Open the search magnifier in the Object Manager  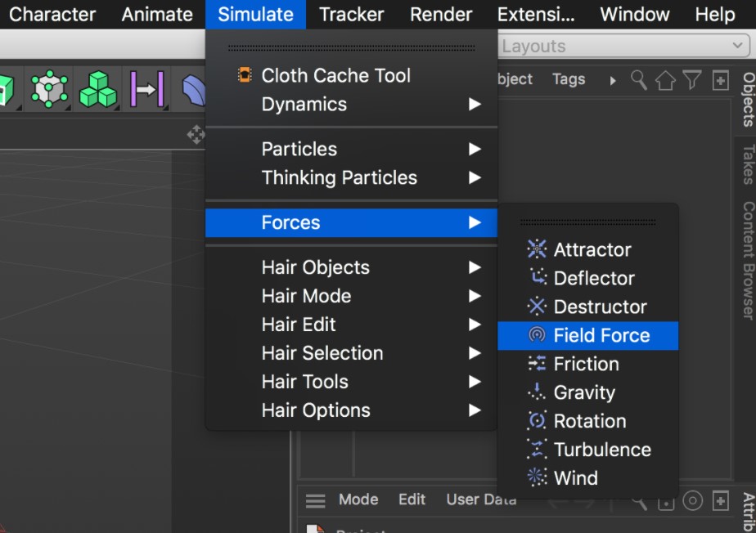(637, 79)
